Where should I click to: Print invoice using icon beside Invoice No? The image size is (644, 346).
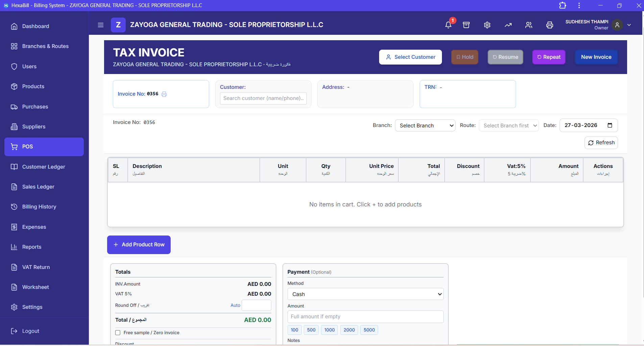164,94
